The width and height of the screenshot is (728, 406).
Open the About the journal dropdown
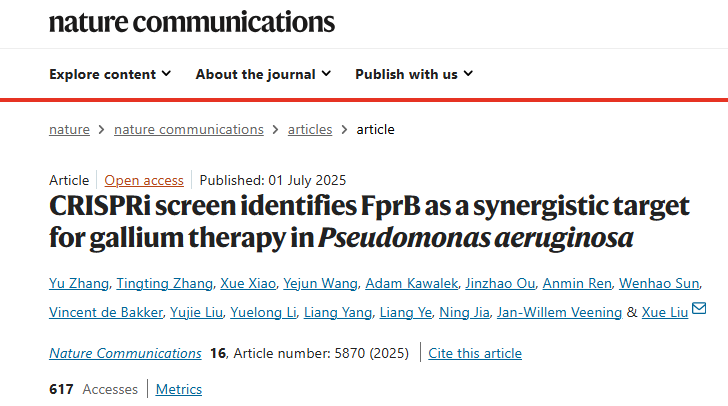[x=264, y=74]
